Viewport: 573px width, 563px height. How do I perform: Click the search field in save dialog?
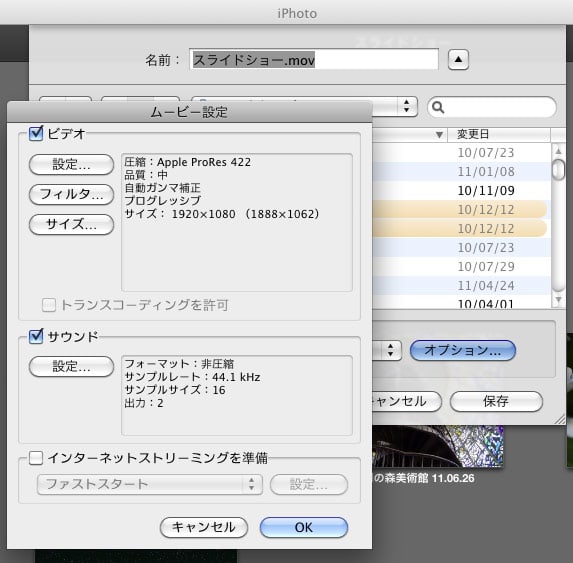tap(492, 107)
